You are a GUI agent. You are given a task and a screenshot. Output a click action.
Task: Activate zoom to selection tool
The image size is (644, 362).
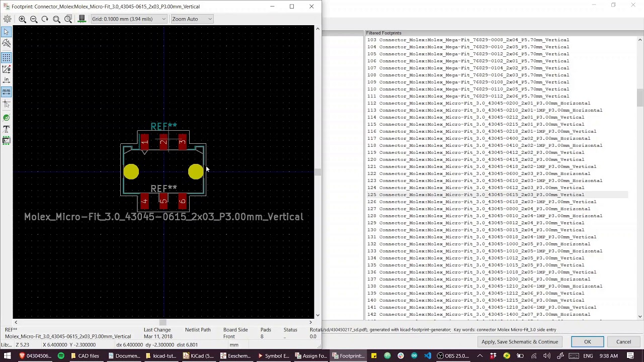pyautogui.click(x=68, y=19)
